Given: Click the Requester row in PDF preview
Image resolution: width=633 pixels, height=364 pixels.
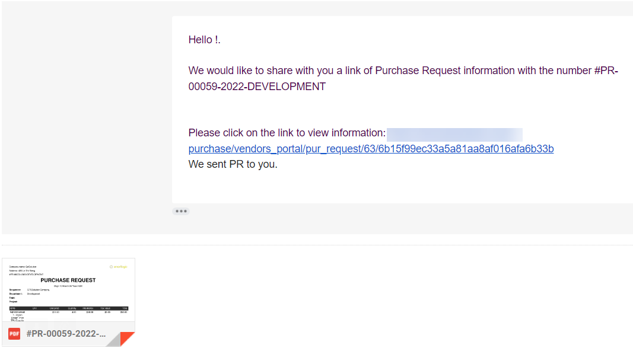Looking at the screenshot, I should click(x=30, y=289).
